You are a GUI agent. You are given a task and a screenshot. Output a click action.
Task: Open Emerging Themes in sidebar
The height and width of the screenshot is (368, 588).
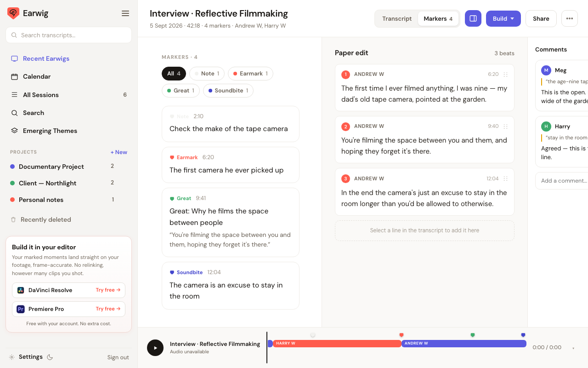[69, 131]
